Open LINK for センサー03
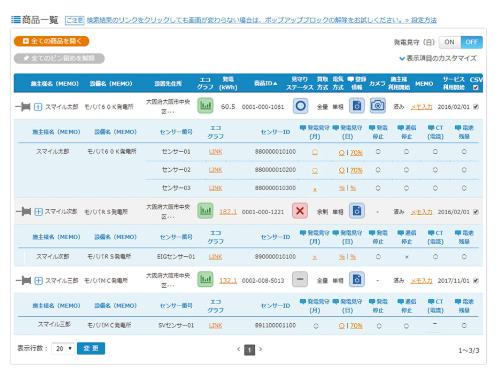 (215, 188)
